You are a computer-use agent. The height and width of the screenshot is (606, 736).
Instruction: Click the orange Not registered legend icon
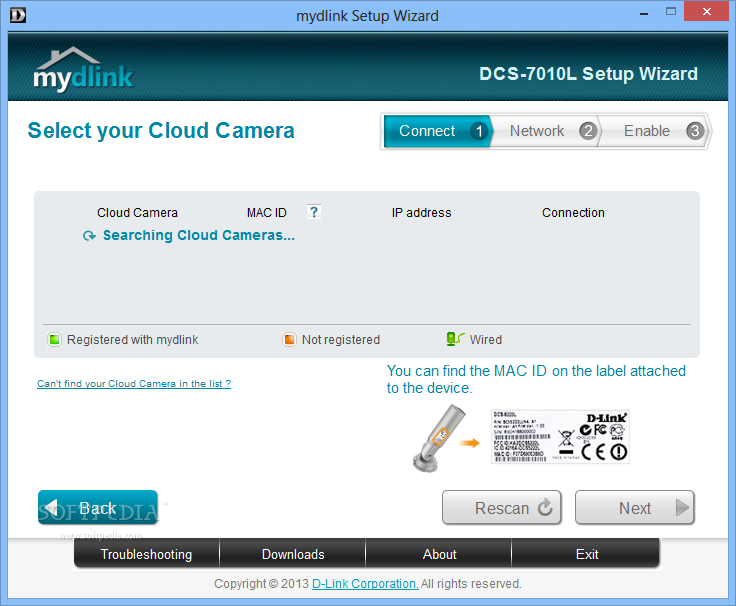pos(290,339)
